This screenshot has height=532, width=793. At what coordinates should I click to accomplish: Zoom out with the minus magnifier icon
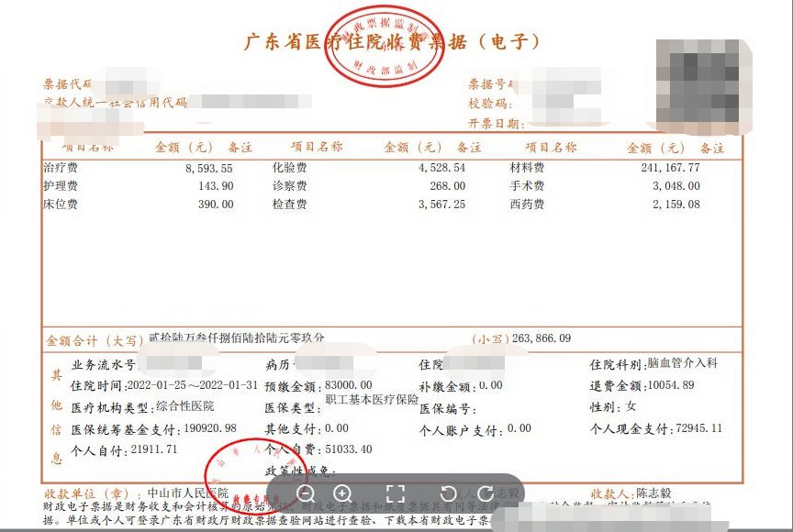[306, 493]
